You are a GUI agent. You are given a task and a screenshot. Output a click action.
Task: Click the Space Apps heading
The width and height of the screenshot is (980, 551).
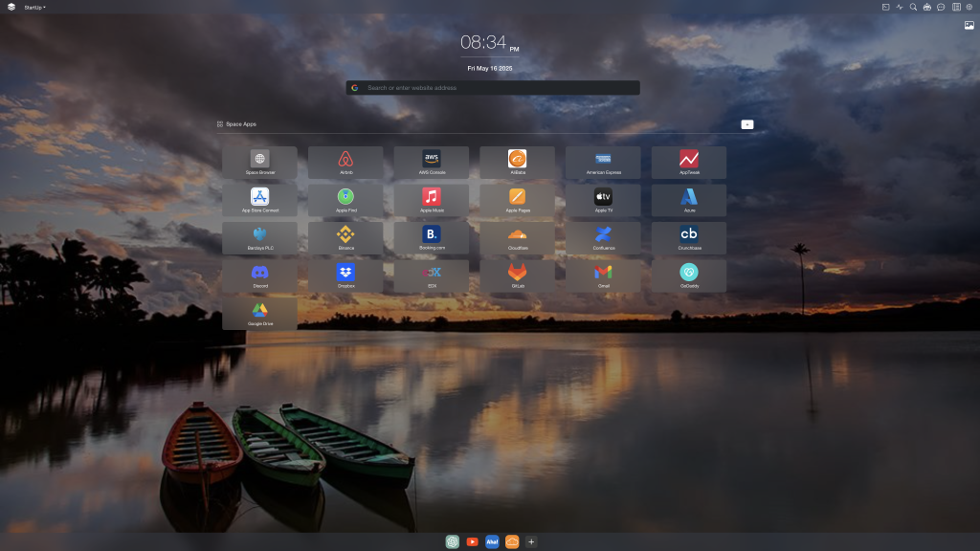pyautogui.click(x=240, y=124)
